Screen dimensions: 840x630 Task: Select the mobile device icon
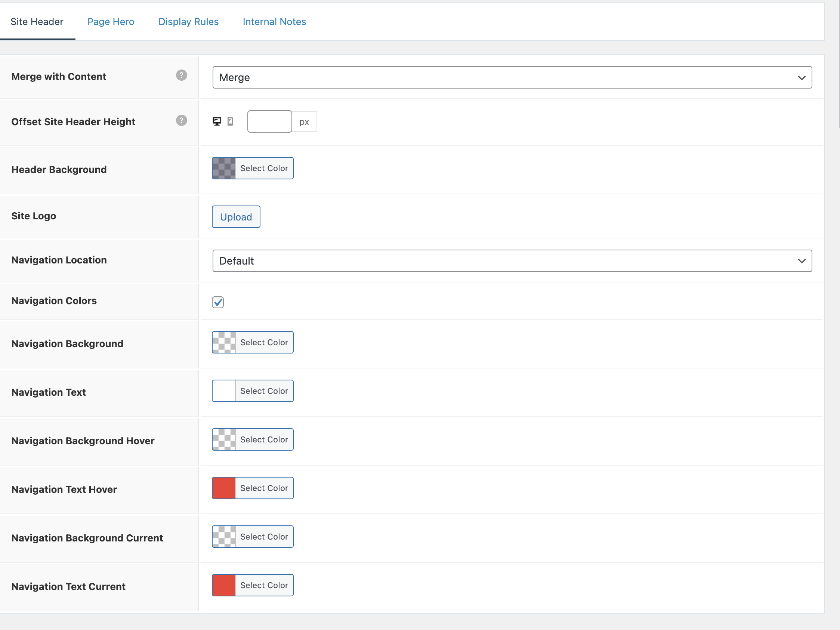[230, 121]
